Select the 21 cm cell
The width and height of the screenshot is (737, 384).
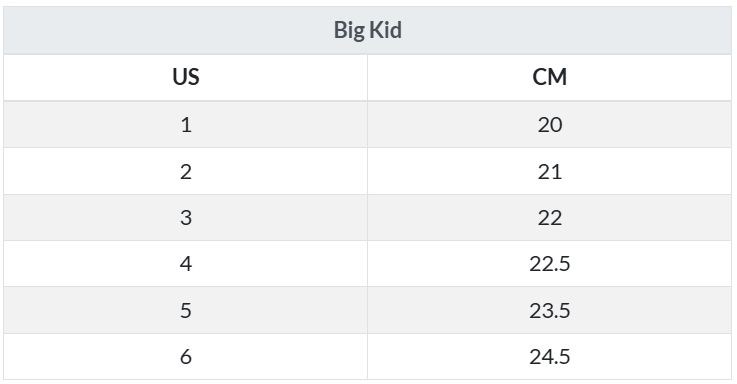[x=549, y=171]
